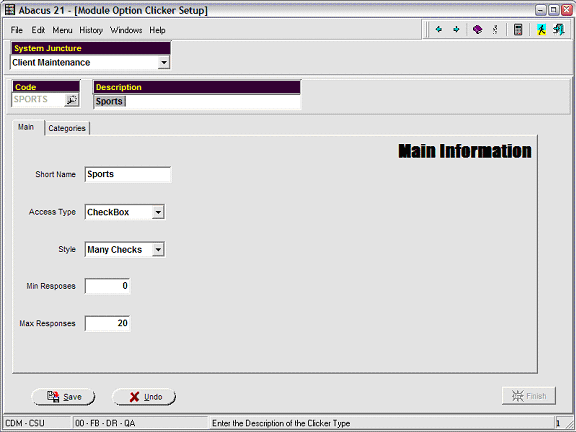Click the Undo button

point(144,397)
